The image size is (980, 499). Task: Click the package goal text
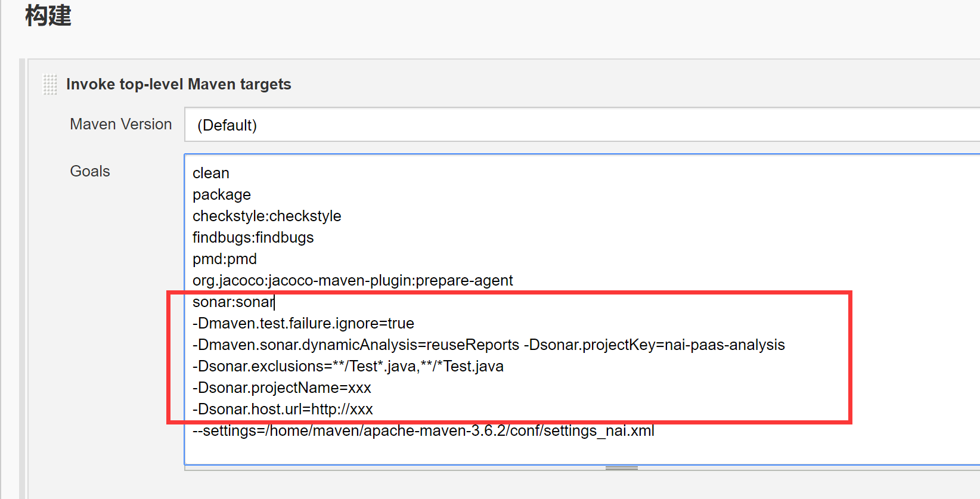click(x=221, y=194)
